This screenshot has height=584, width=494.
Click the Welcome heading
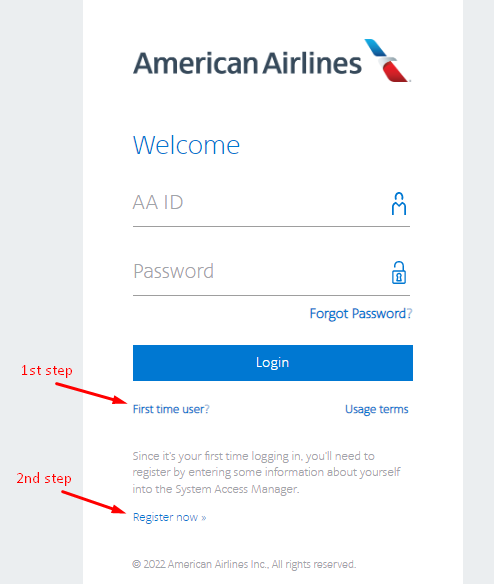pos(186,145)
